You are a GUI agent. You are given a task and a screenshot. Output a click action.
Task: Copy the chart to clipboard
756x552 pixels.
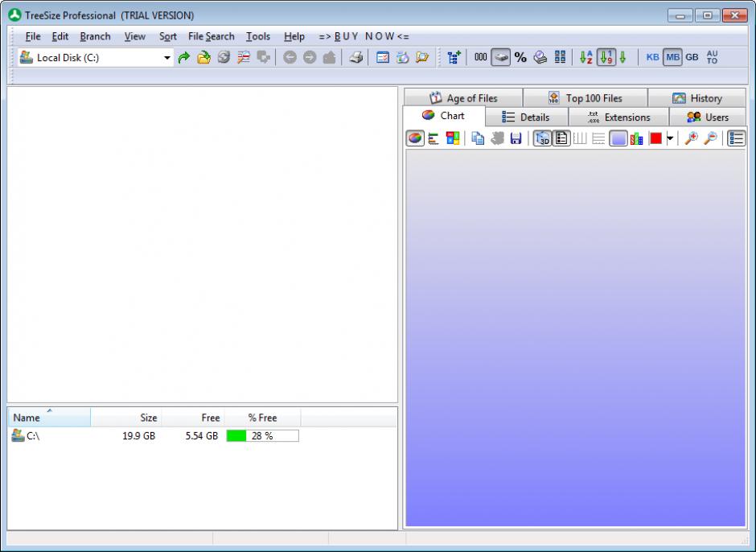(x=478, y=138)
